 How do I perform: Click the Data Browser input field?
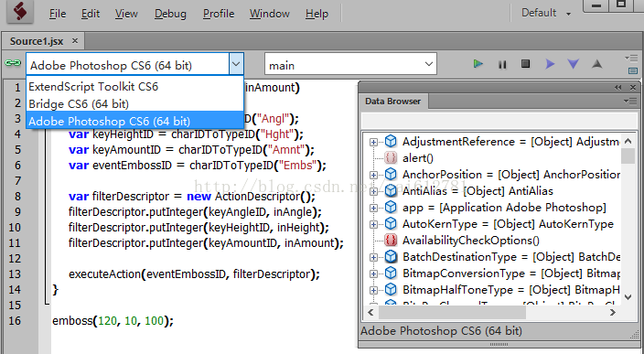[x=499, y=121]
